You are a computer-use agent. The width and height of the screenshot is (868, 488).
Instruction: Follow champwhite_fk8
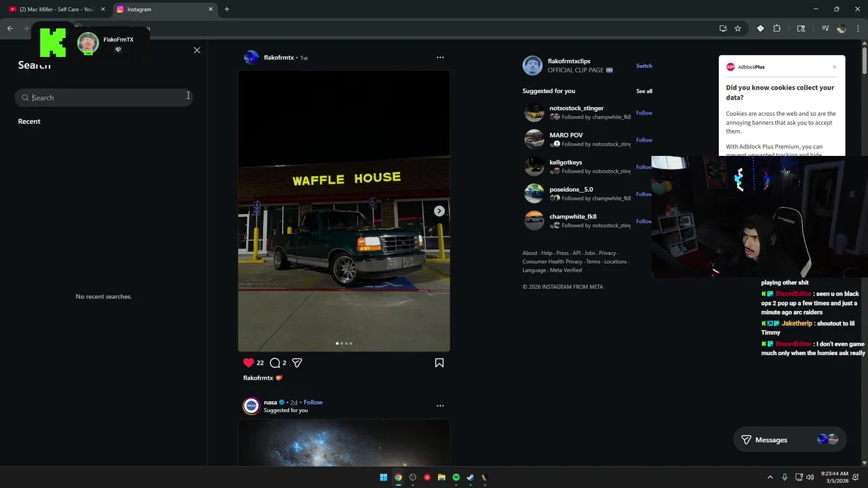point(644,221)
